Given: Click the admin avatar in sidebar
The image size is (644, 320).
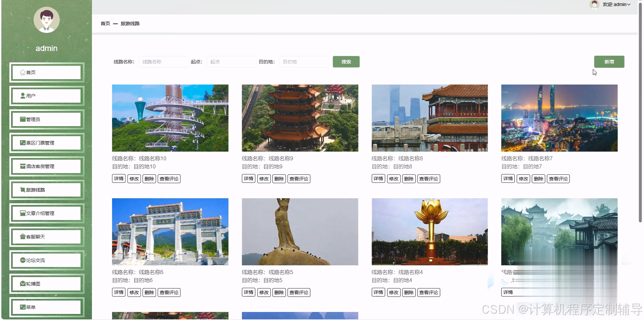Looking at the screenshot, I should [47, 20].
